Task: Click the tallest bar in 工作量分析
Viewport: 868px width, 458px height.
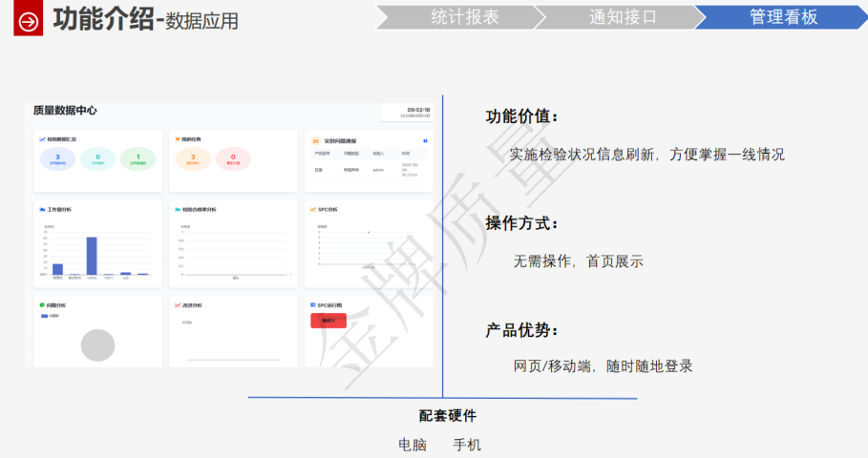Action: tap(92, 256)
